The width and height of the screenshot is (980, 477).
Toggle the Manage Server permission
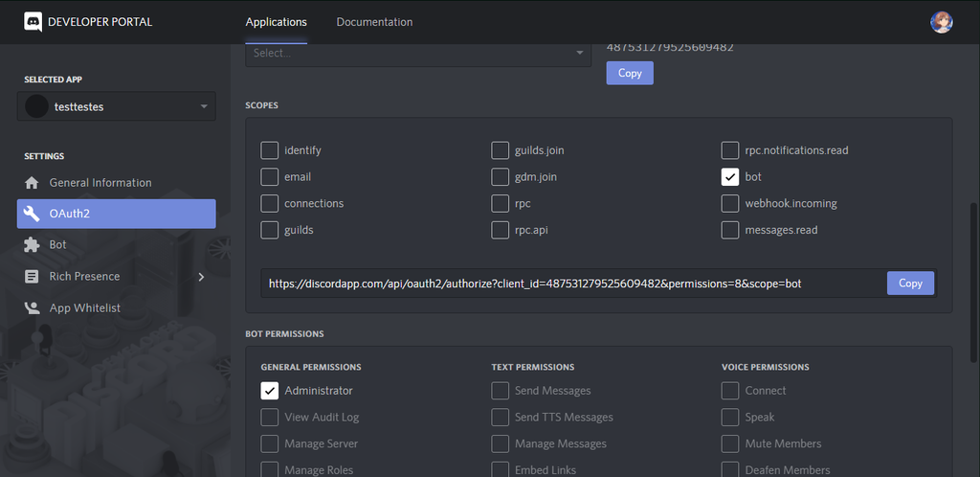[269, 443]
